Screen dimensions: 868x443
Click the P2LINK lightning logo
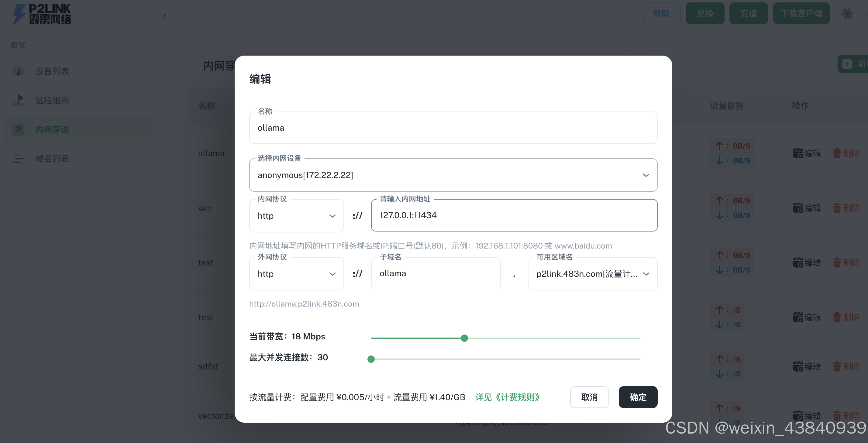[x=19, y=14]
